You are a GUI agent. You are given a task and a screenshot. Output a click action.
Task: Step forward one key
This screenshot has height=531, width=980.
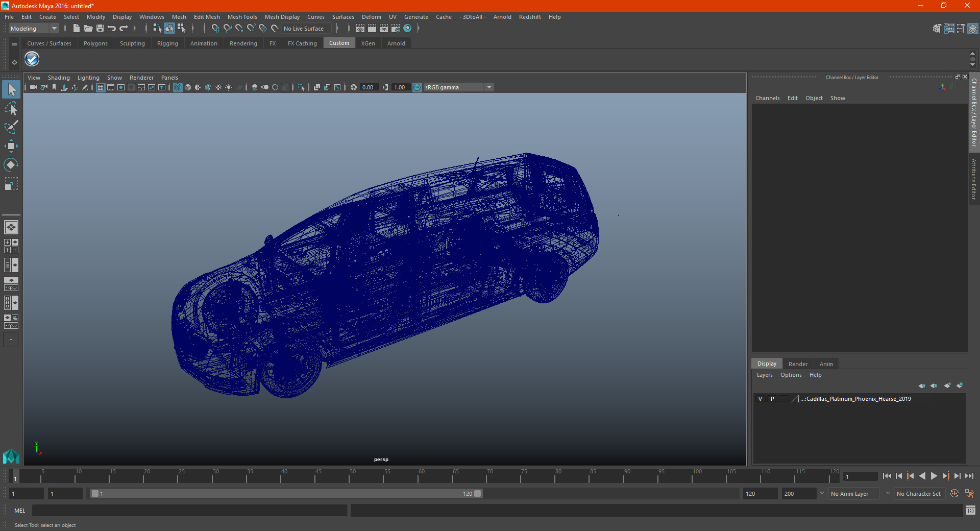pyautogui.click(x=946, y=476)
